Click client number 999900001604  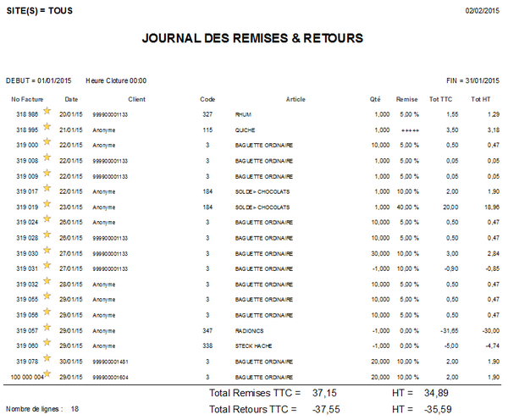pyautogui.click(x=110, y=377)
